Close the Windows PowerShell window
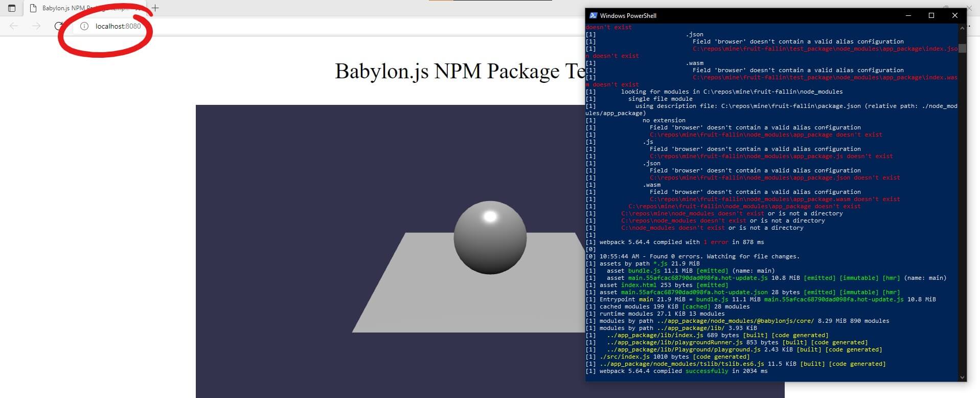The height and width of the screenshot is (398, 980). 954,15
